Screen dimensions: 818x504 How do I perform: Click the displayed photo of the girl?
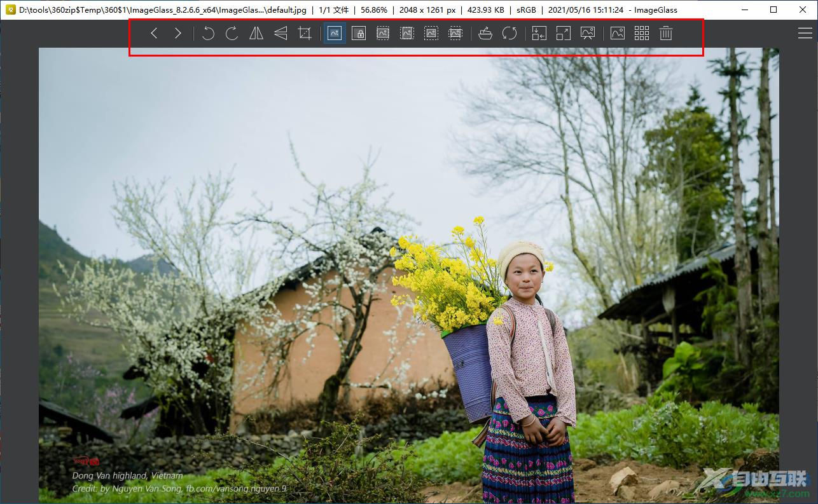tap(409, 275)
